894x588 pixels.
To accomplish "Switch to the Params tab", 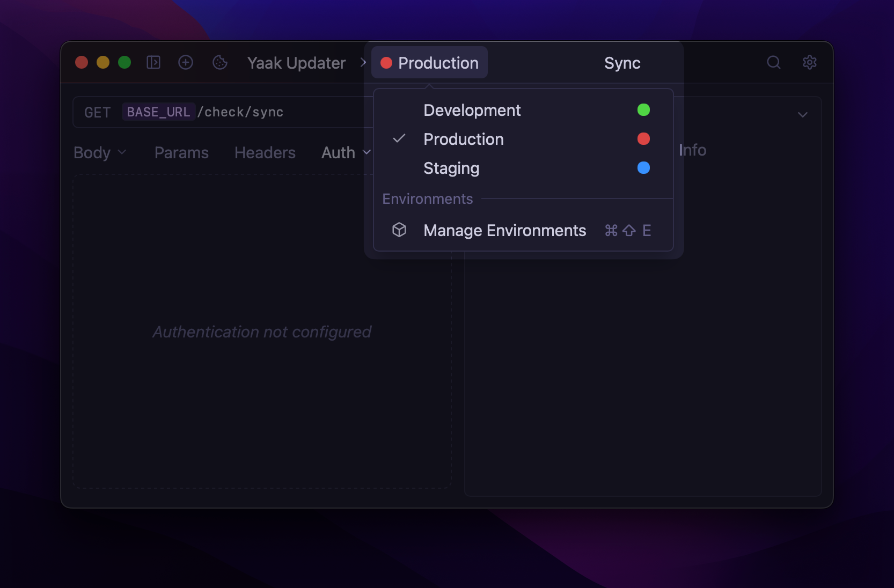I will [x=181, y=153].
